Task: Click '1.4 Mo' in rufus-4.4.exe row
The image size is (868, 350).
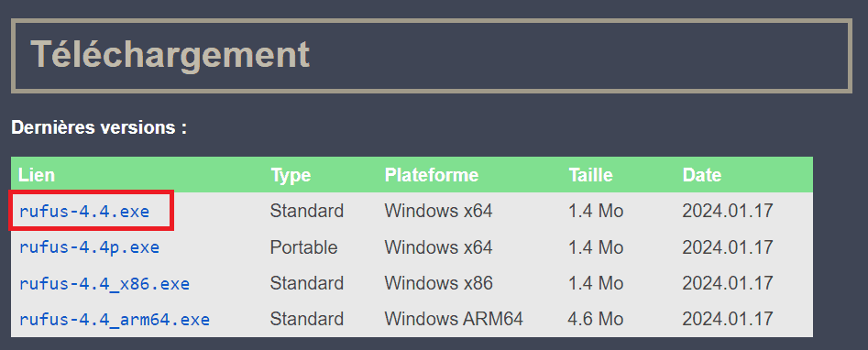Action: click(596, 211)
